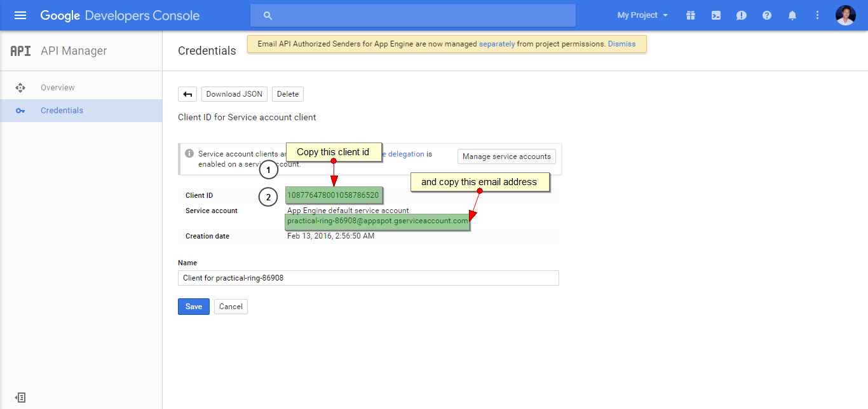Click the Cancel button
This screenshot has width=868, height=409.
[231, 307]
